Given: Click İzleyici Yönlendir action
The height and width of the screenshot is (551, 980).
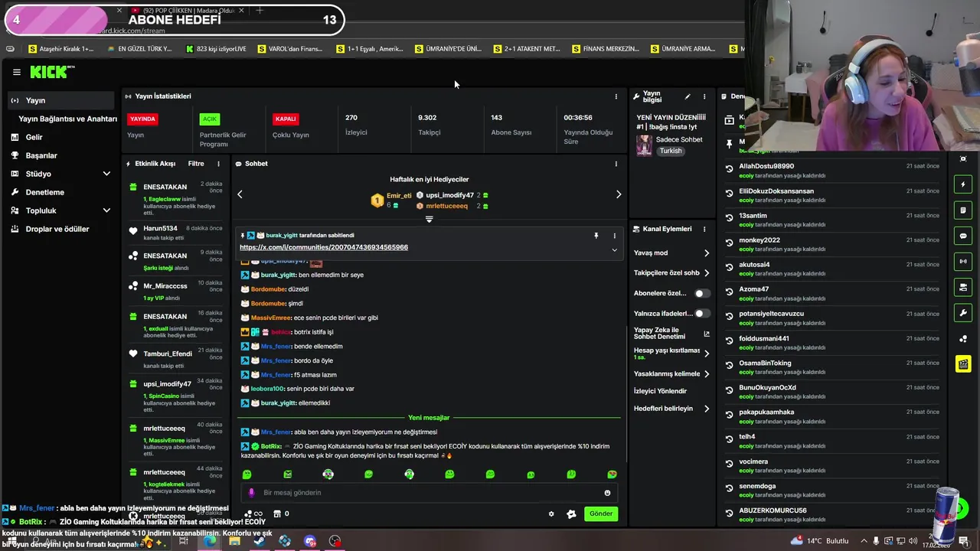Looking at the screenshot, I should 660,391.
